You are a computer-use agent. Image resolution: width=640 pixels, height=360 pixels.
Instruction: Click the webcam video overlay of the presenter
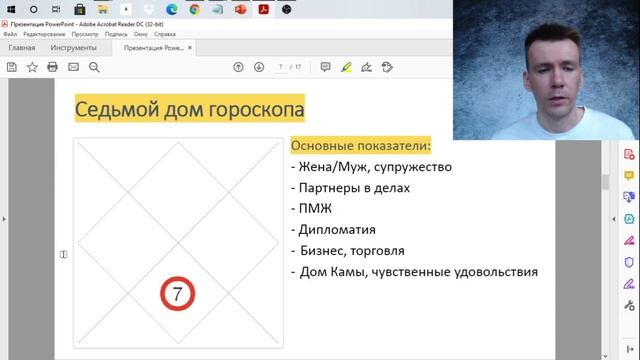[x=546, y=70]
